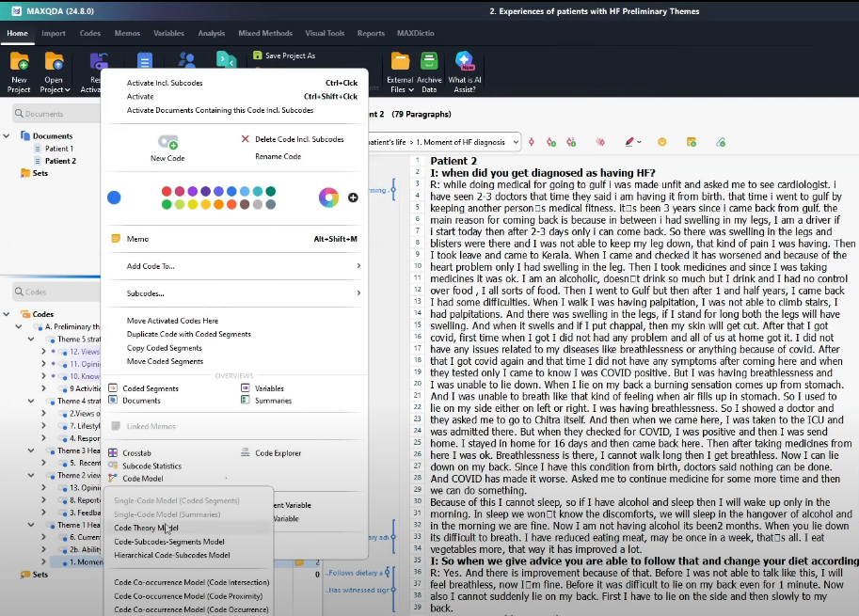
Task: Open highlight color dropdown arrow
Action: (640, 142)
